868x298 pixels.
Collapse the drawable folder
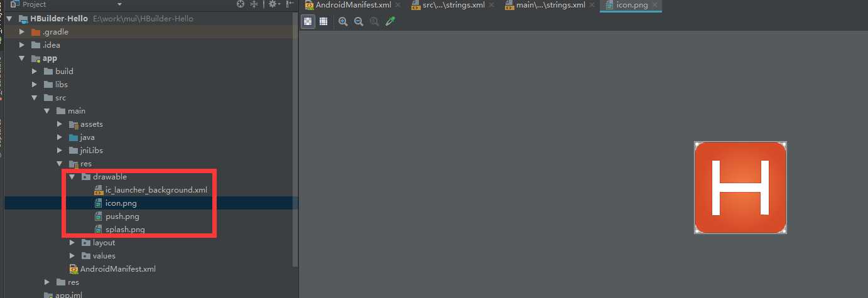click(72, 177)
